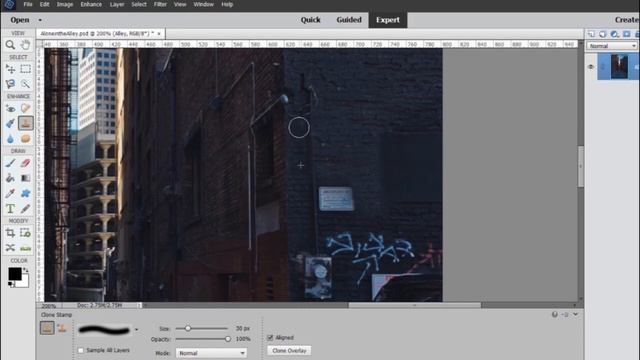Switch to Quick editing mode
The width and height of the screenshot is (640, 360).
[x=311, y=20]
